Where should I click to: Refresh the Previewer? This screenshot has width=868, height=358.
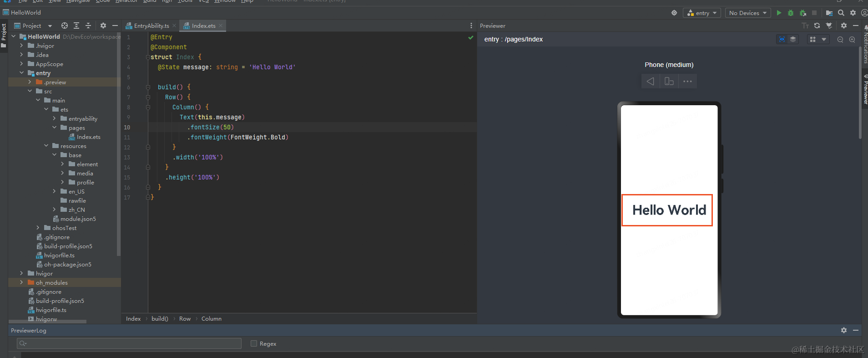[817, 26]
